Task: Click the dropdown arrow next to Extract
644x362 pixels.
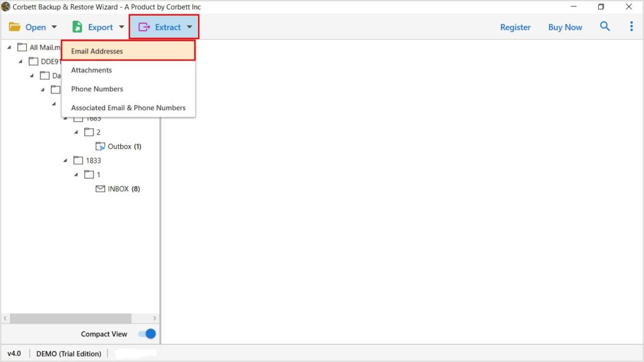Action: point(189,27)
